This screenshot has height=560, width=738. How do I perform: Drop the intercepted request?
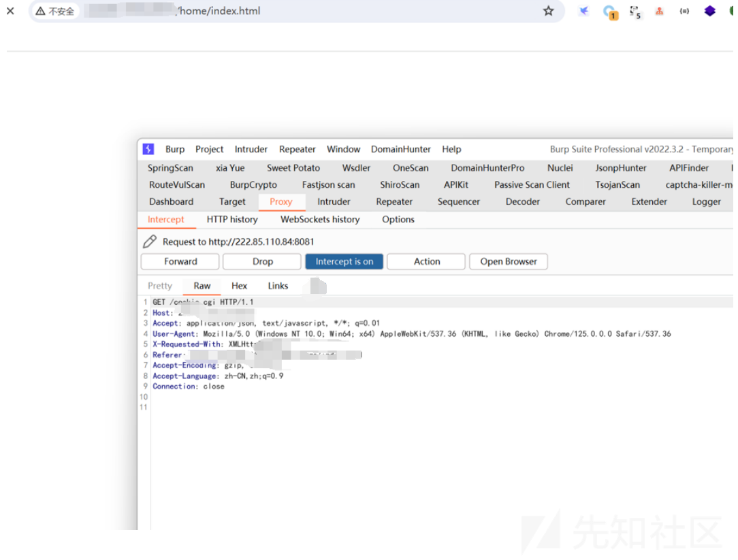(262, 262)
